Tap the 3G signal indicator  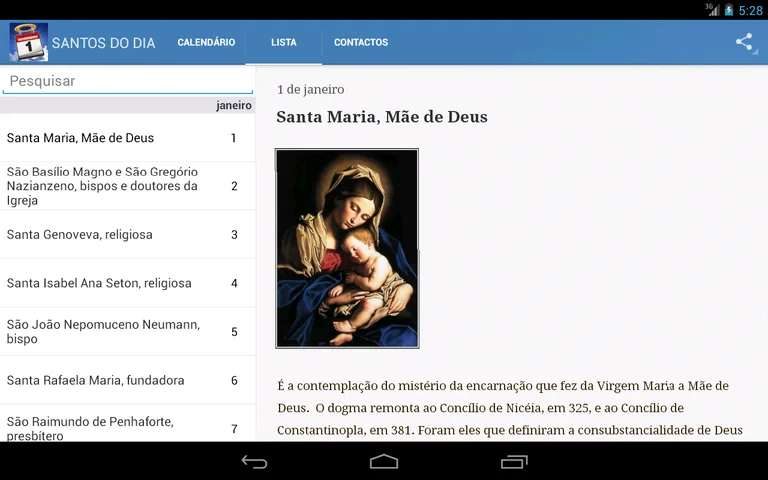tap(712, 9)
